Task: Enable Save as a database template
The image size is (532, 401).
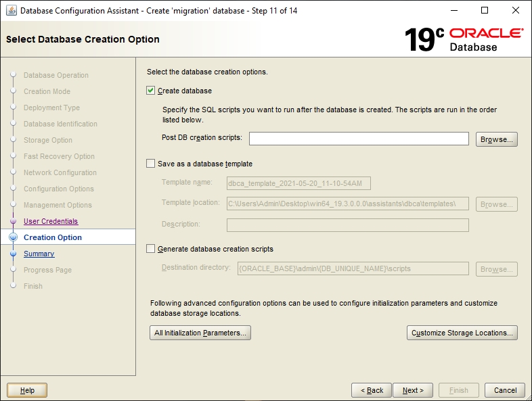Action: [151, 164]
